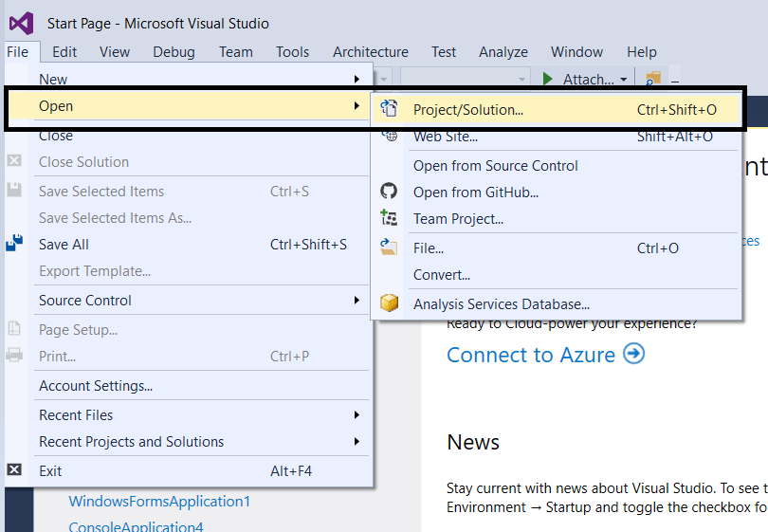Click the Save Selected Items floppy icon
The width and height of the screenshot is (768, 532).
point(14,190)
